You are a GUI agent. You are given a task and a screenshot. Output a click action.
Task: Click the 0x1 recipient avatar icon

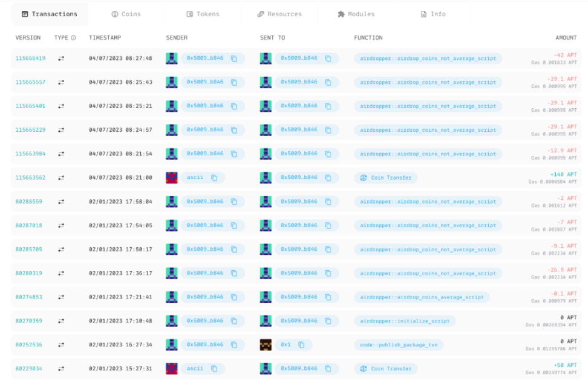pyautogui.click(x=266, y=345)
